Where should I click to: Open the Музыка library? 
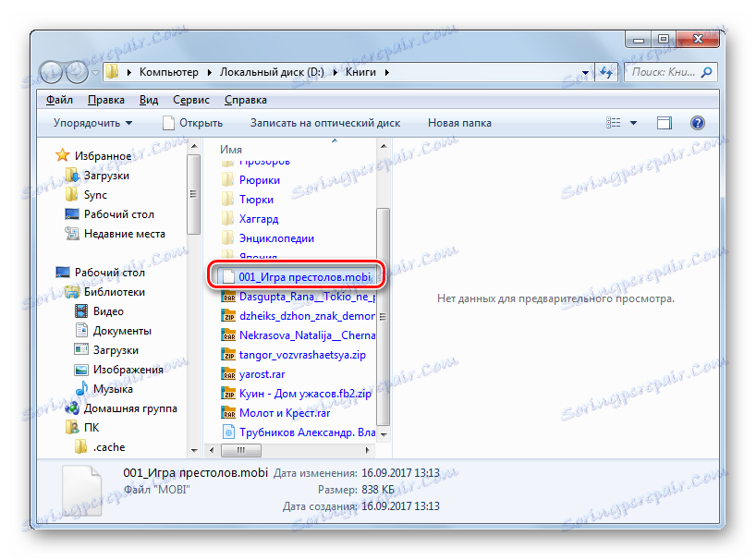(113, 388)
